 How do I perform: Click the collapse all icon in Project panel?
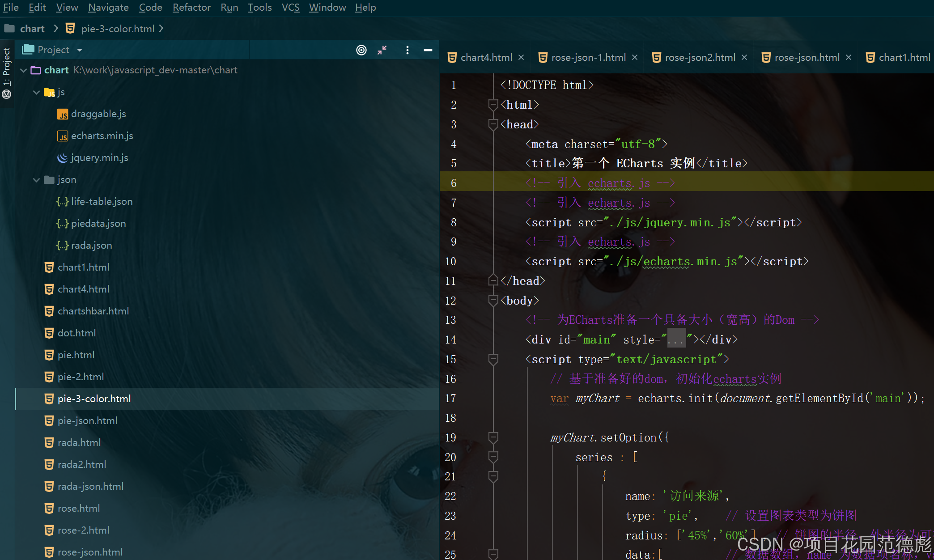(x=382, y=50)
